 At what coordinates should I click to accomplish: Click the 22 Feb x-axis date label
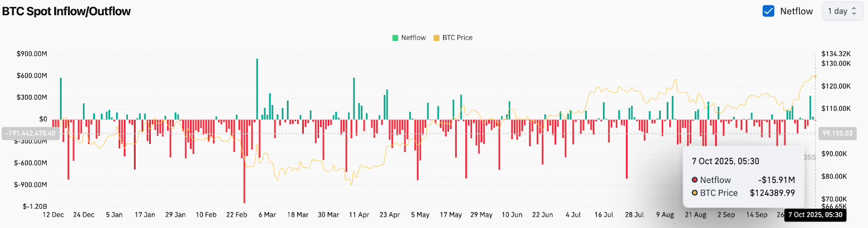[x=237, y=214]
